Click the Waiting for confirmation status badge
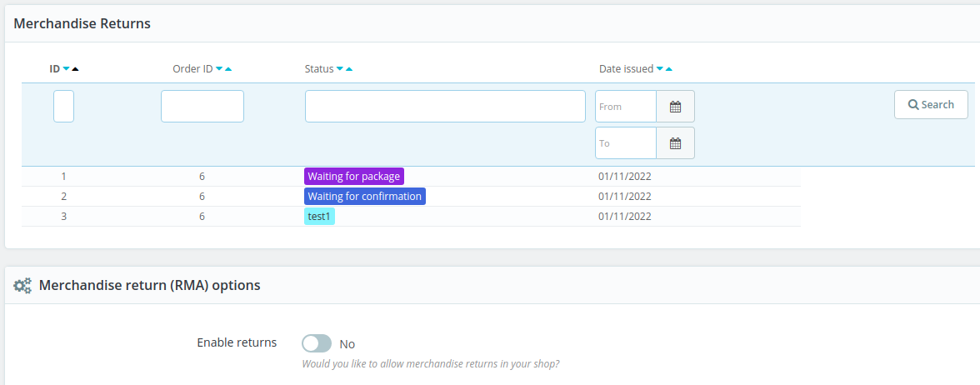Viewport: 980px width, 385px height. click(x=365, y=197)
